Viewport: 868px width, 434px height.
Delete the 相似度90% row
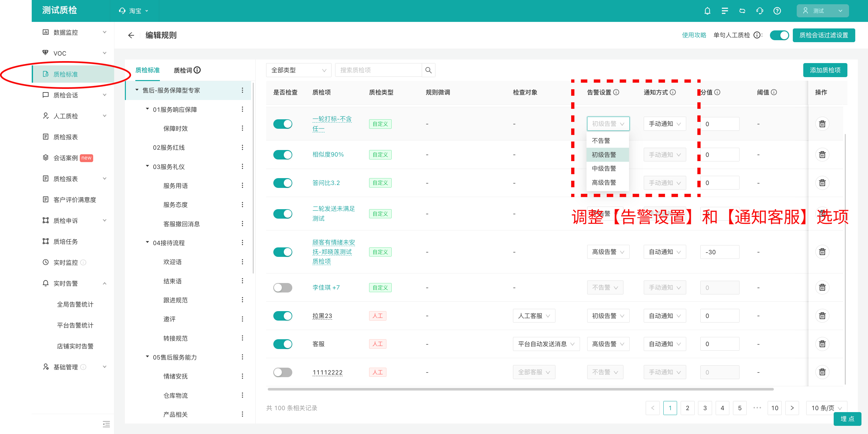click(x=822, y=155)
